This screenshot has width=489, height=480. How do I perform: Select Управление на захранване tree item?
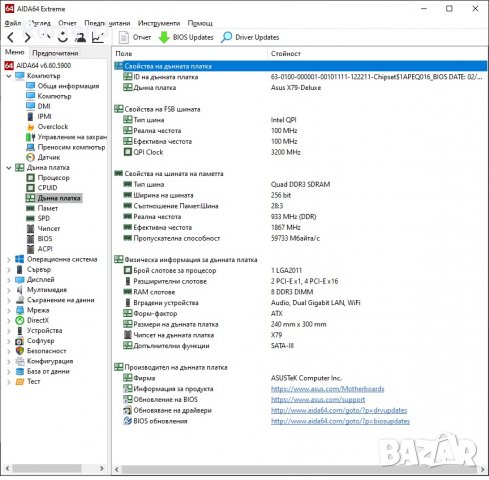point(72,137)
